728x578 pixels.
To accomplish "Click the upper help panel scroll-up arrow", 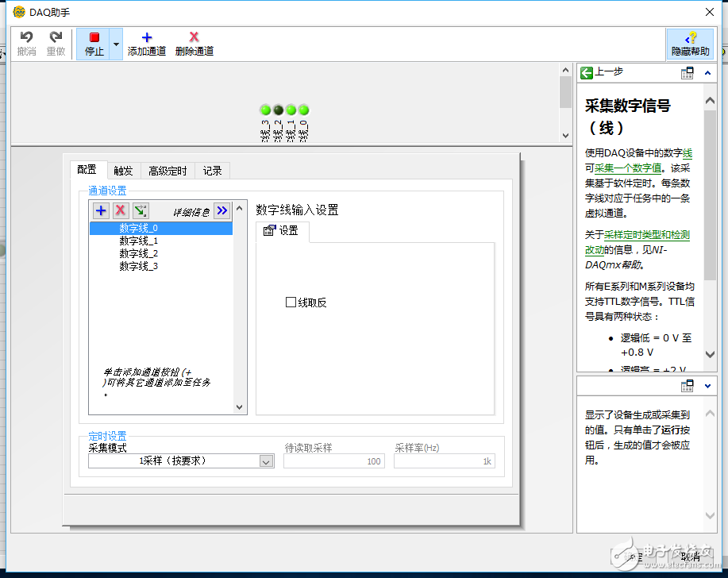I will click(x=710, y=100).
